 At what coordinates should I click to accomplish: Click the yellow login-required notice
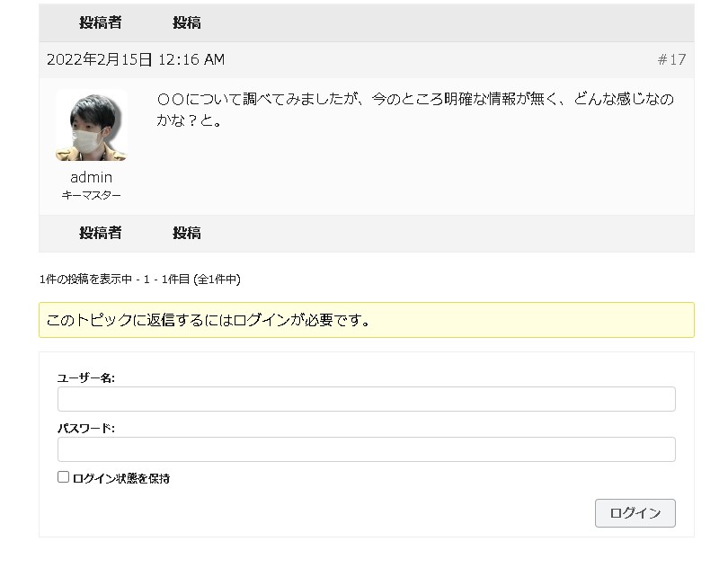click(x=366, y=320)
